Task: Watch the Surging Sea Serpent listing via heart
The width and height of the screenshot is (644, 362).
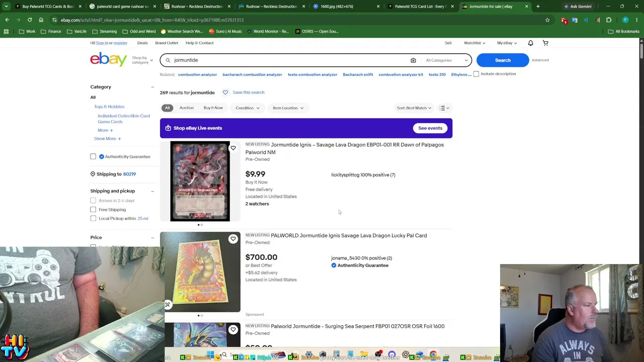Action: coord(233,329)
